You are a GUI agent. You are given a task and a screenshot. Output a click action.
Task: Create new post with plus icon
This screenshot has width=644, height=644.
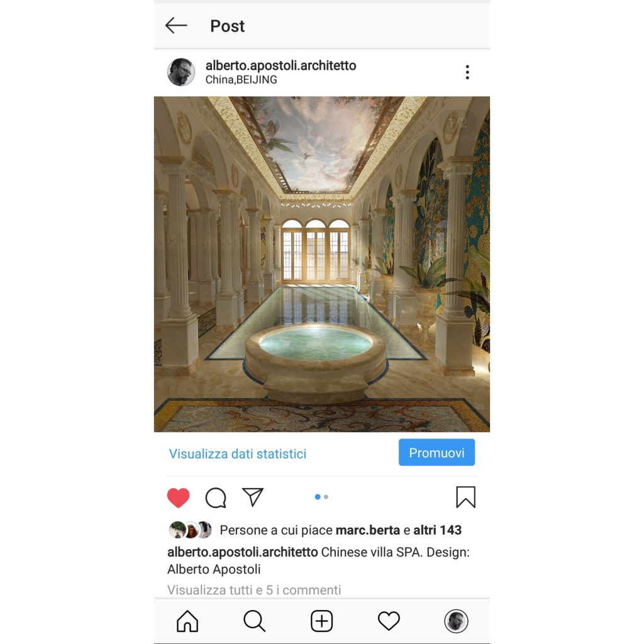[321, 621]
